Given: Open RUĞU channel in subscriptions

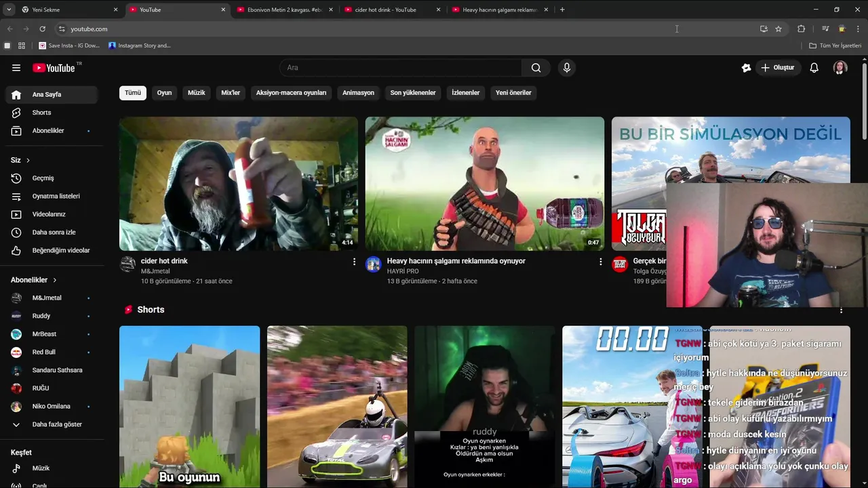Looking at the screenshot, I should point(52,388).
